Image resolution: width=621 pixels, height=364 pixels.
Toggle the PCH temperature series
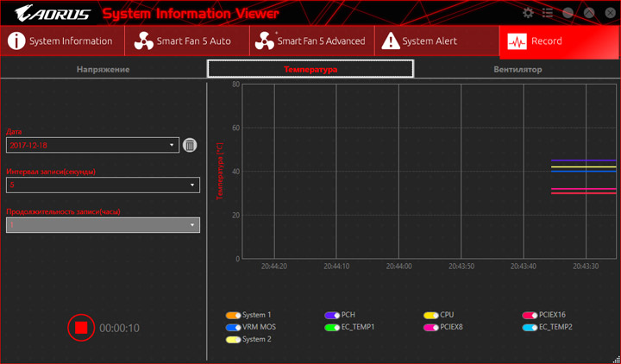pos(332,316)
